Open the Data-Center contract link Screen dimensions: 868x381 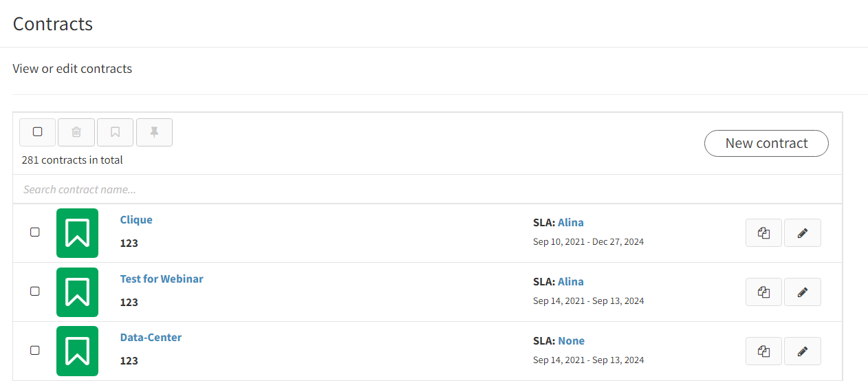click(x=151, y=338)
